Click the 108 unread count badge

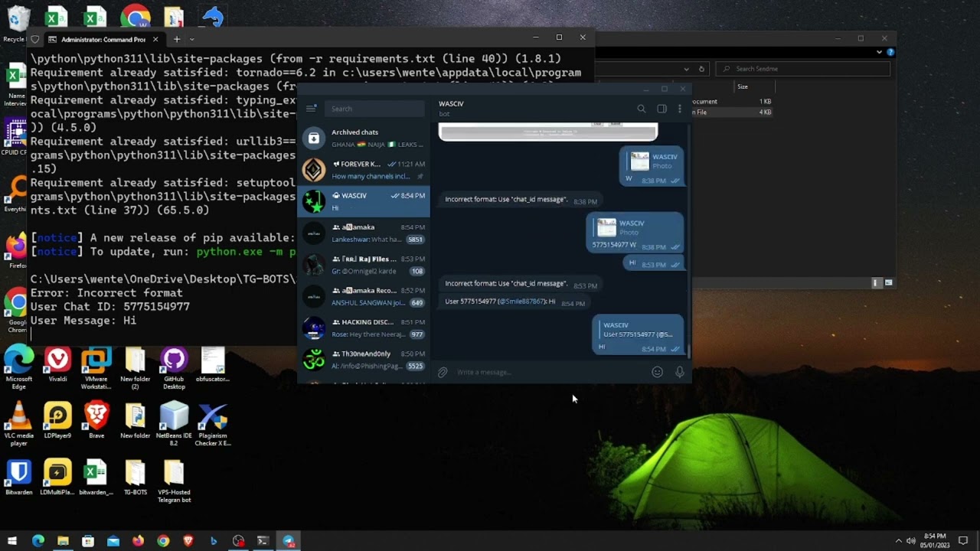point(416,271)
